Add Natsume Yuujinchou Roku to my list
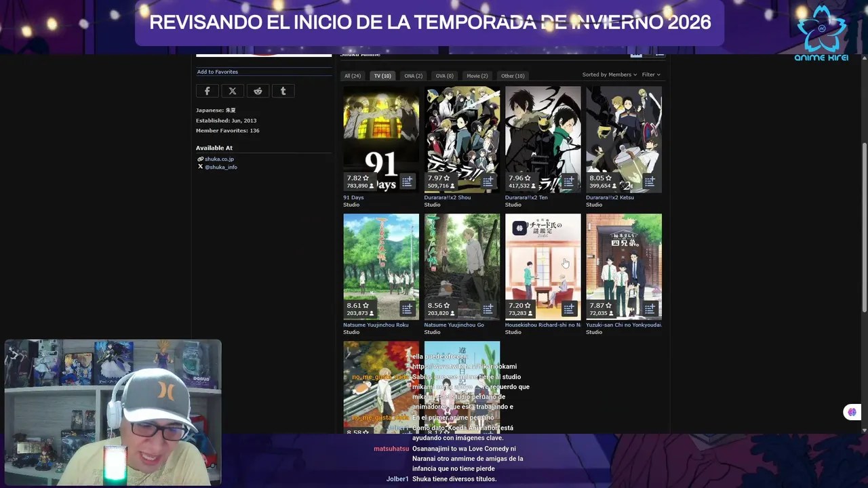The width and height of the screenshot is (868, 488). pyautogui.click(x=407, y=309)
